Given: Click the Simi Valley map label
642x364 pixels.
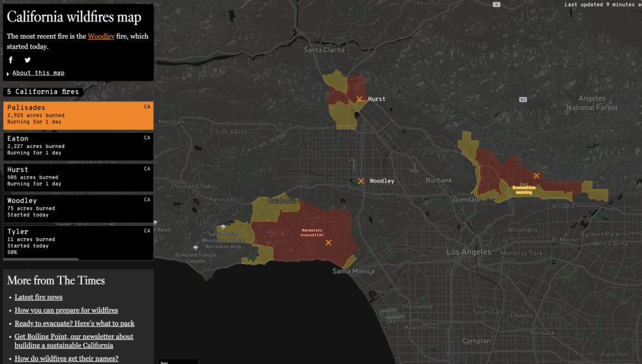Looking at the screenshot, I should (x=231, y=132).
